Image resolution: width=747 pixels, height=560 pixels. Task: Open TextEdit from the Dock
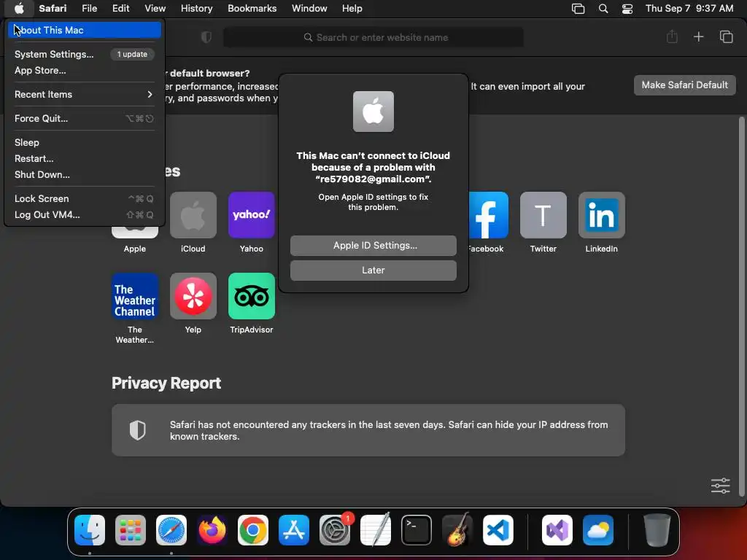[x=376, y=530]
